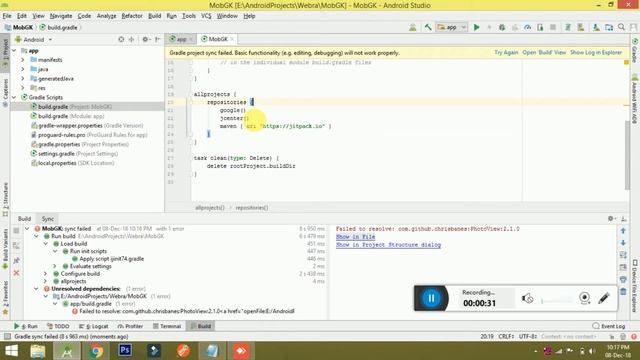Click the Debug app bug icon
The image size is (640, 360).
[502, 27]
